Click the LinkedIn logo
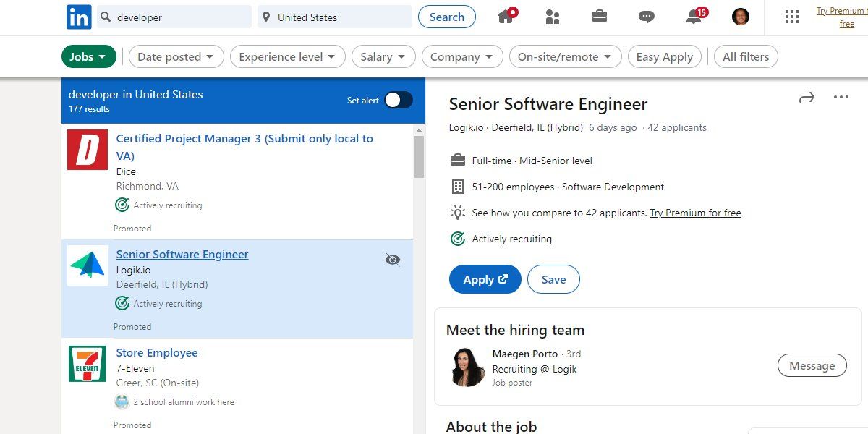The image size is (868, 434). click(x=79, y=17)
